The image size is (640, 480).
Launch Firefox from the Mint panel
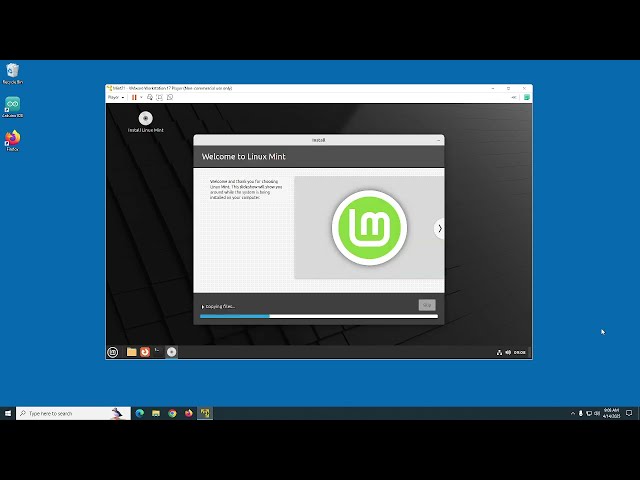[x=145, y=352]
